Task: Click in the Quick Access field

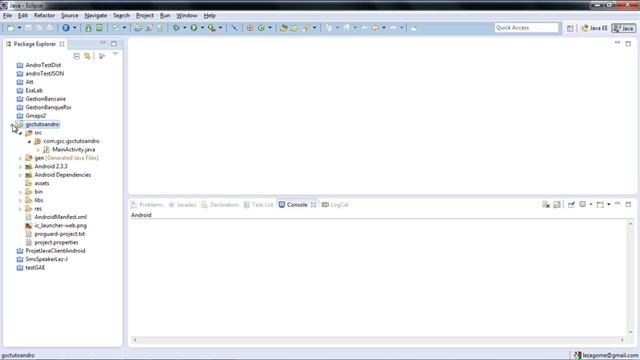Action: (x=526, y=27)
